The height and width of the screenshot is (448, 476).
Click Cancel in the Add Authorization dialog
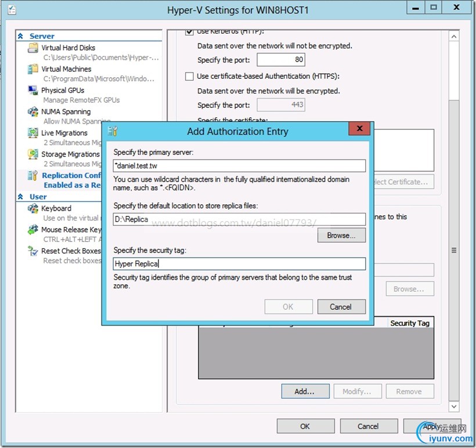[341, 307]
